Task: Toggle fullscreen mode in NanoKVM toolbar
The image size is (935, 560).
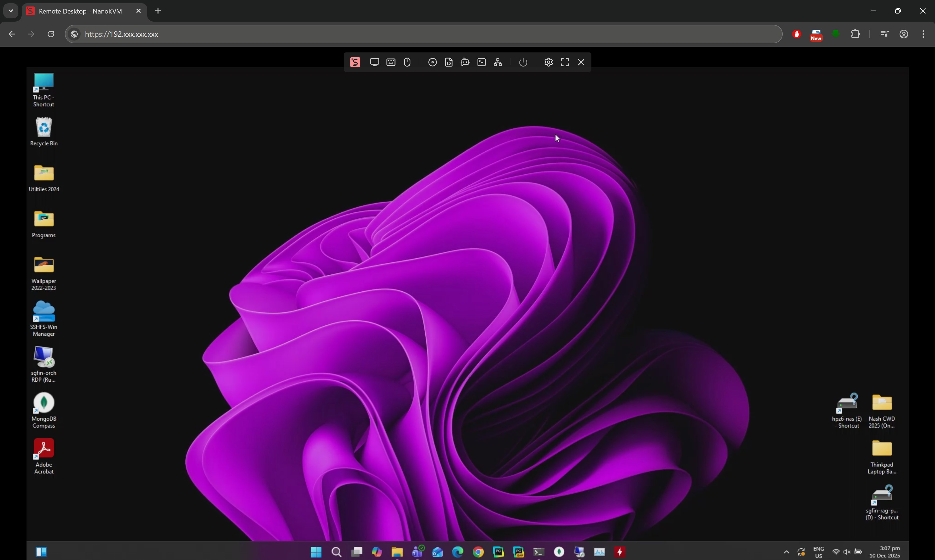Action: (565, 62)
